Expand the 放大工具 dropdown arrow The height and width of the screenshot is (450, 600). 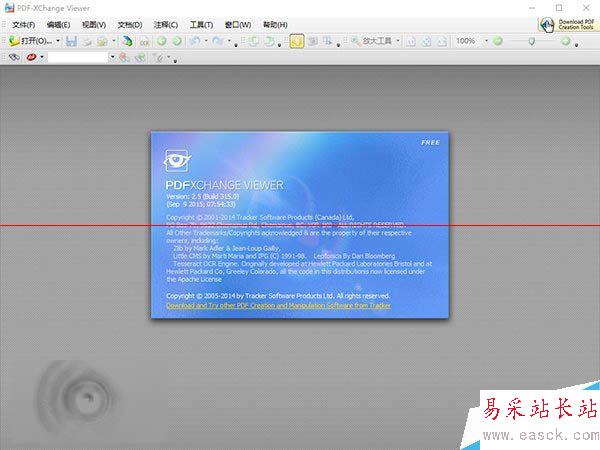tap(398, 41)
